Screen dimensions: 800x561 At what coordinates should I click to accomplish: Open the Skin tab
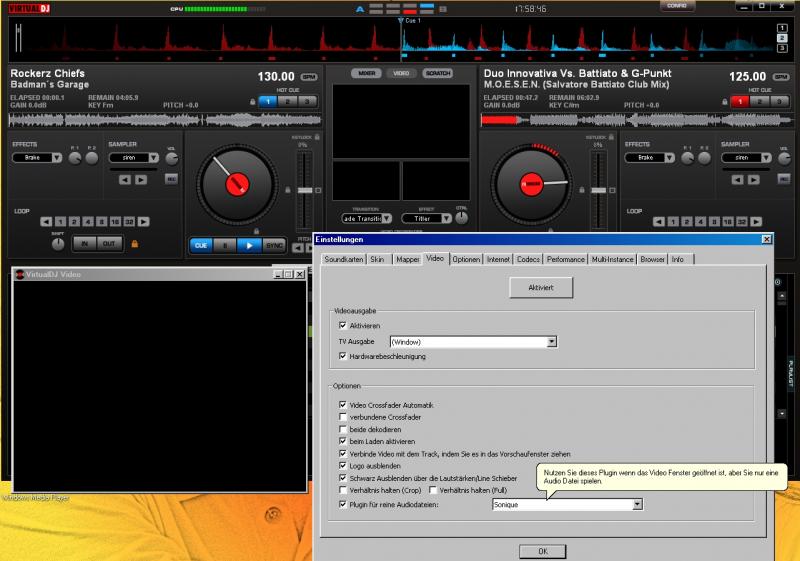click(x=377, y=260)
